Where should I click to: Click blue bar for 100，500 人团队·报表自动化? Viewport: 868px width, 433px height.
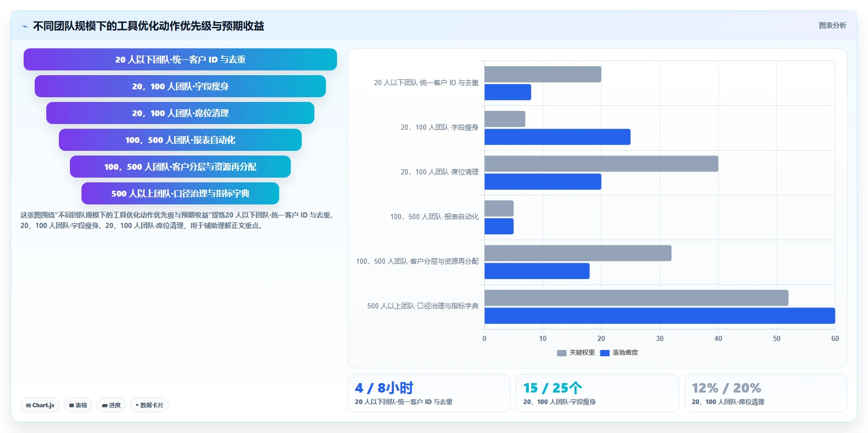pos(499,226)
